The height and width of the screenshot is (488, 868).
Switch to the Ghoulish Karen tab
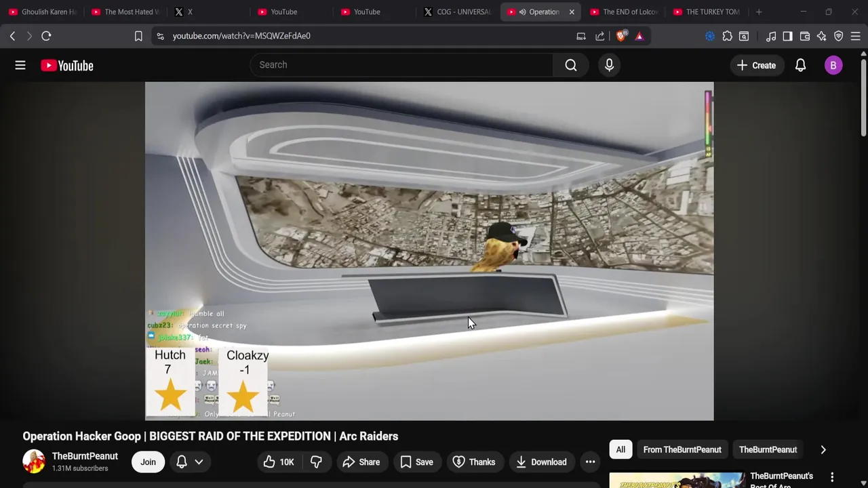coord(42,12)
